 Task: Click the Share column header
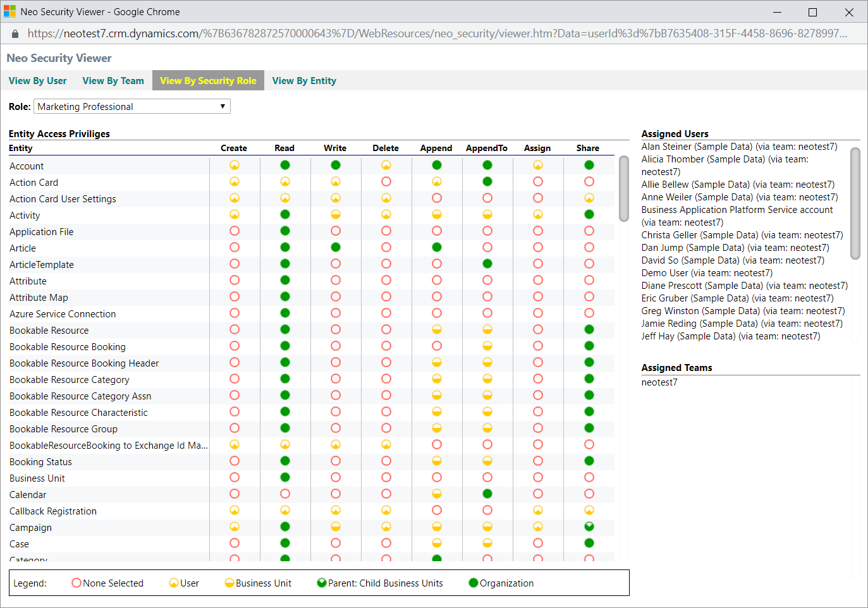point(588,148)
